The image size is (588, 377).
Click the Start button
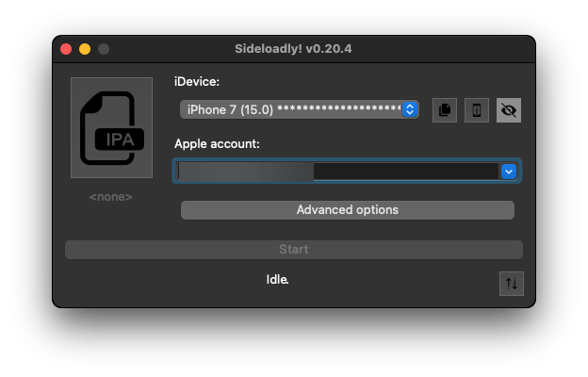point(294,250)
